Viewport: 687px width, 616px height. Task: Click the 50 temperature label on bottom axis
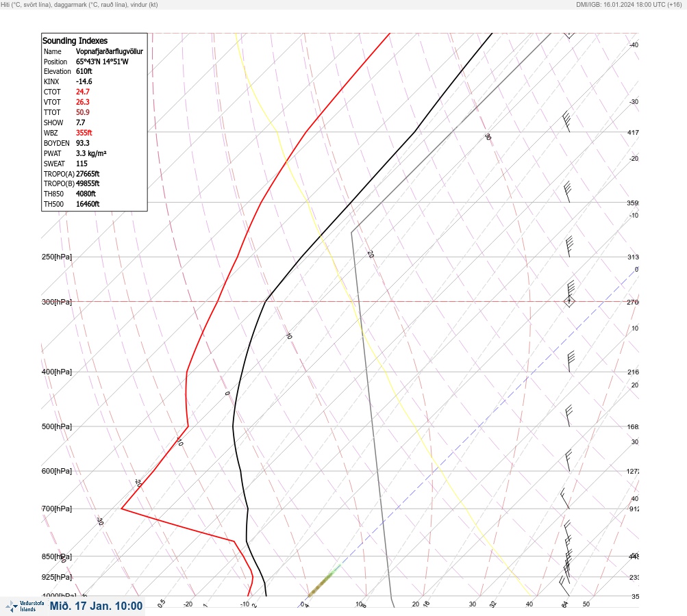click(586, 604)
